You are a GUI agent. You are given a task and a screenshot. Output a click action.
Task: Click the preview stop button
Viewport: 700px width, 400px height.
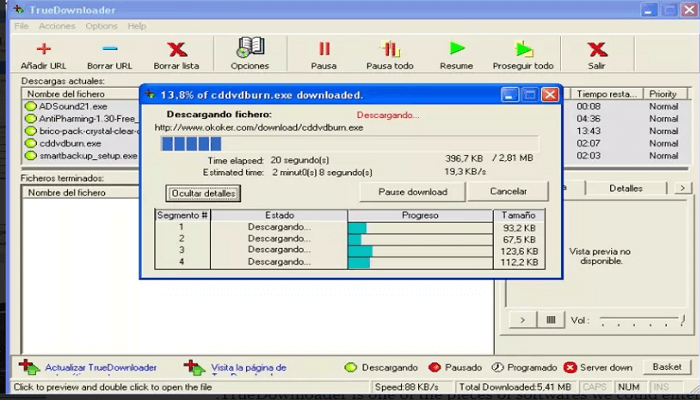click(x=551, y=320)
